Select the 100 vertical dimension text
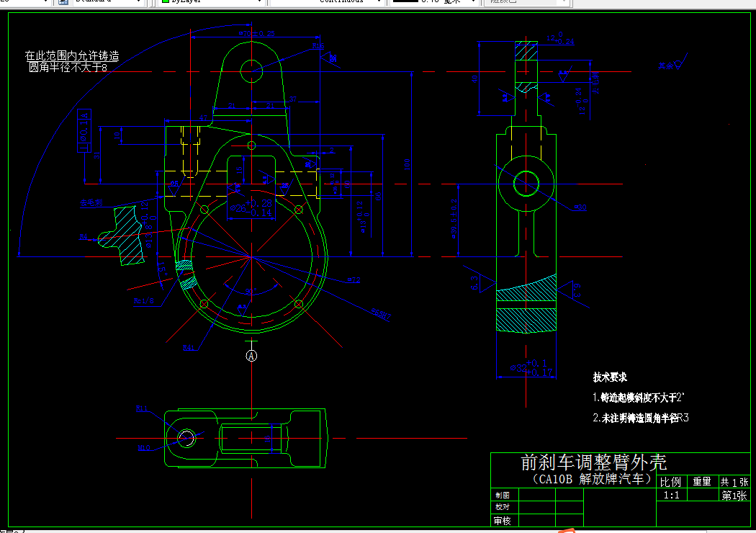 tap(407, 164)
